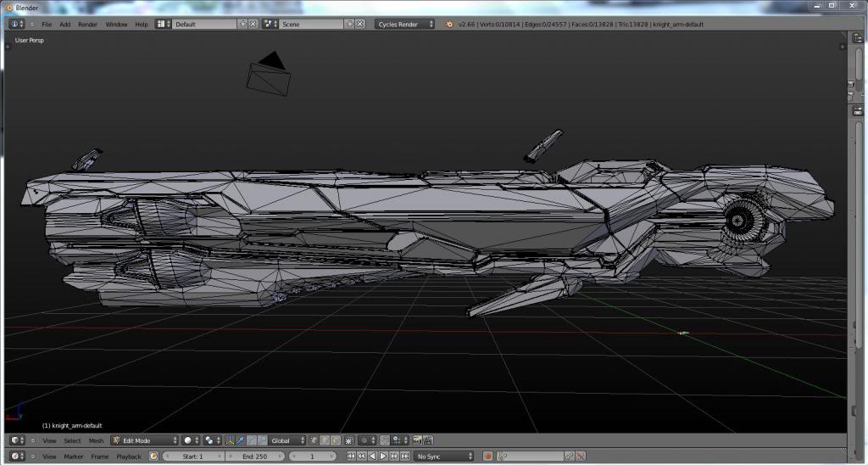Click the OpenGL render image icon
868x465 pixels.
pyautogui.click(x=418, y=440)
